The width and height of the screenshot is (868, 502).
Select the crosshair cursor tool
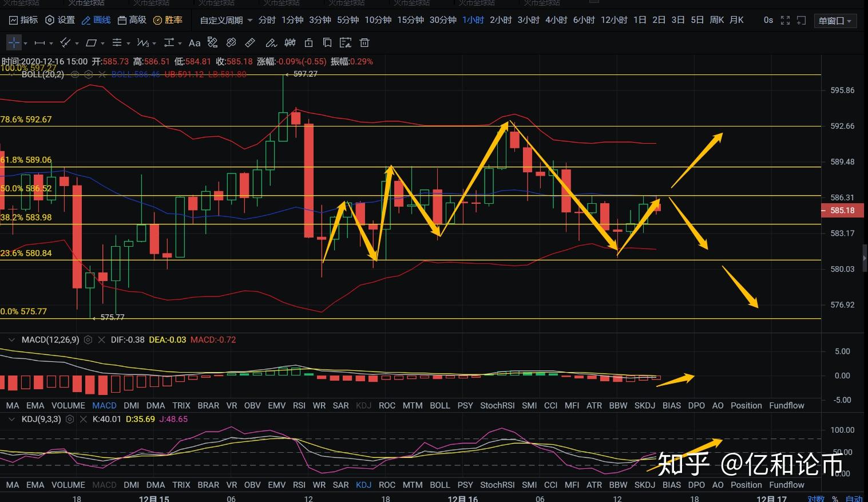click(x=14, y=42)
